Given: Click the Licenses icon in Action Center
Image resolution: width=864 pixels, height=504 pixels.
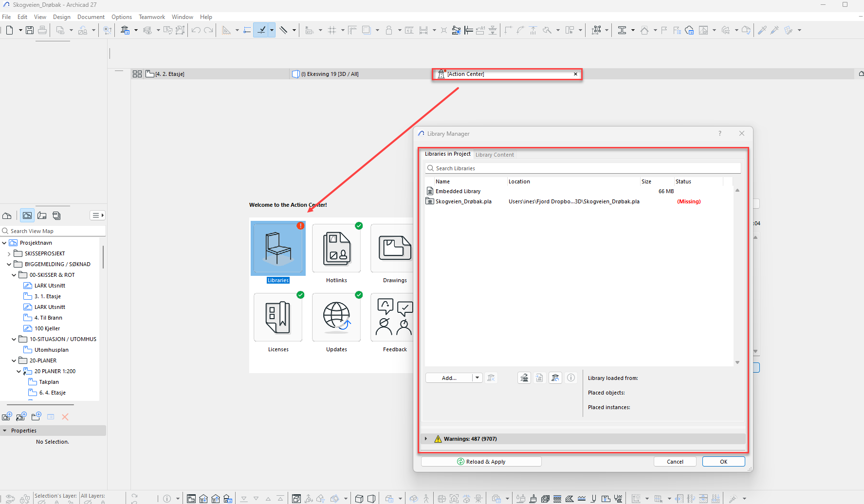Looking at the screenshot, I should point(278,317).
